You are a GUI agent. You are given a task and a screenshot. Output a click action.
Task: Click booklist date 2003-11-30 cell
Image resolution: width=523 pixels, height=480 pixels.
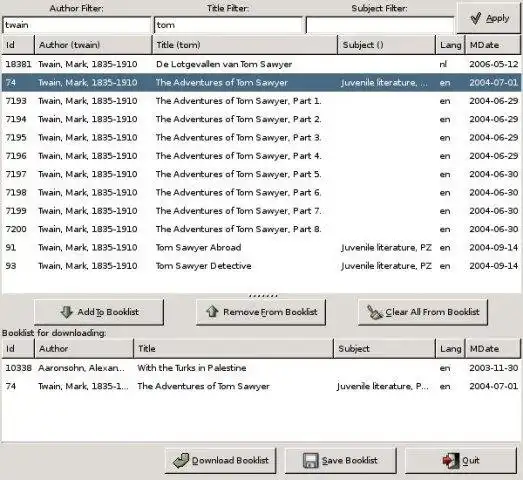(494, 368)
